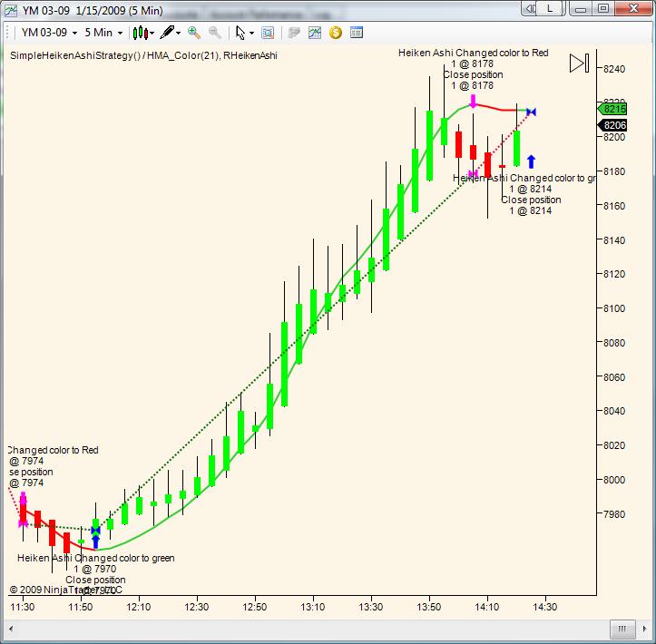Select the drawing pen tool
The width and height of the screenshot is (656, 644).
(x=167, y=33)
